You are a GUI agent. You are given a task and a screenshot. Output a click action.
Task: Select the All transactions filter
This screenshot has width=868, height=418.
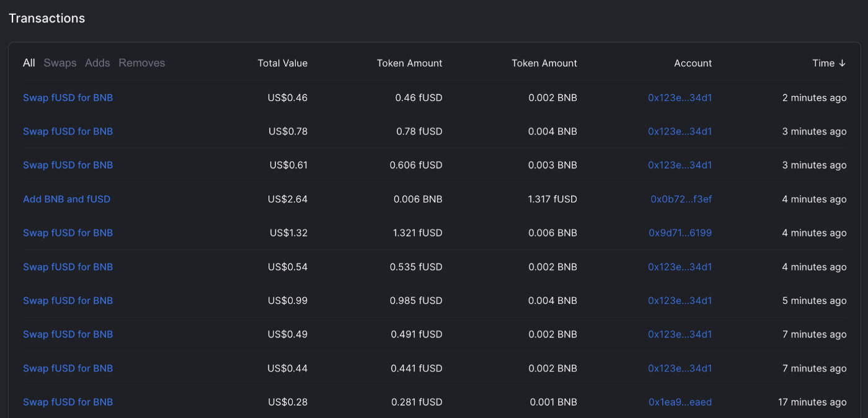pyautogui.click(x=29, y=63)
